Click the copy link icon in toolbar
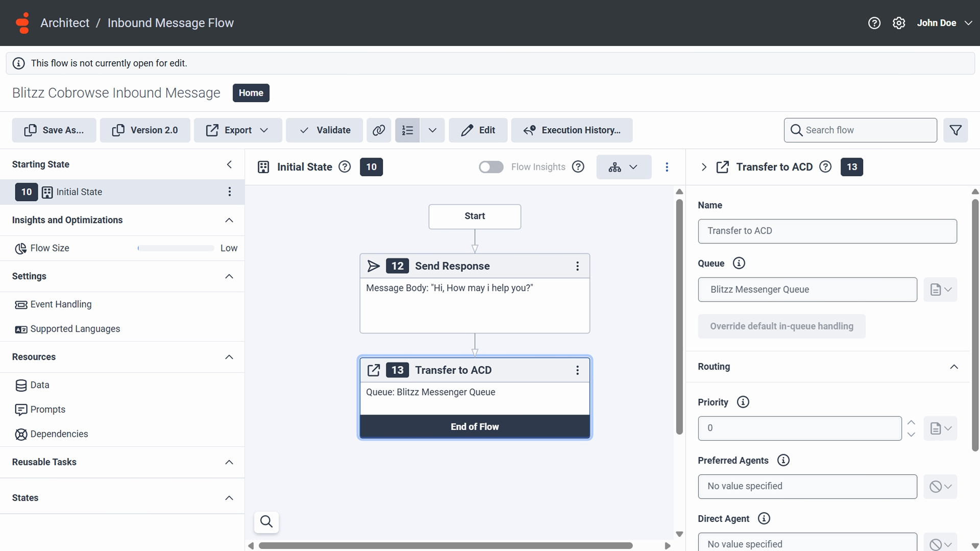Screen dimensions: 980x551 [379, 130]
